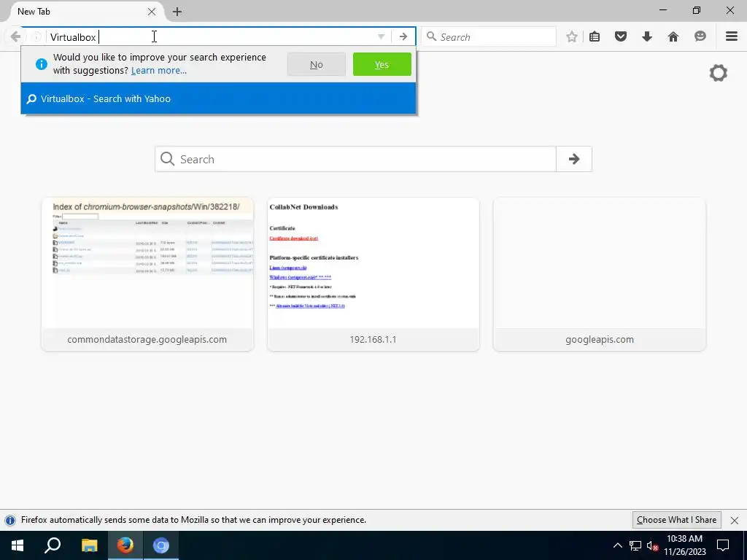This screenshot has height=560, width=747.
Task: Show bookmarks list icon
Action: coord(595,36)
